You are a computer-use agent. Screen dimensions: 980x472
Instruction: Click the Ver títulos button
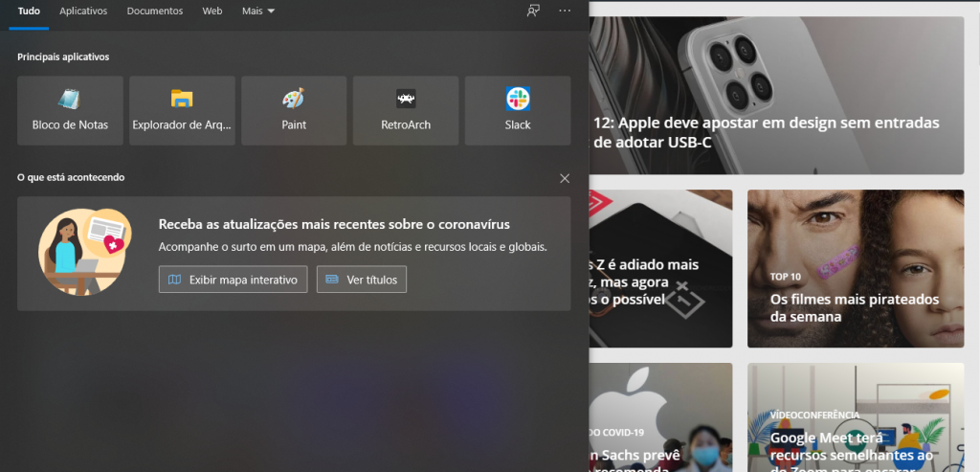point(362,280)
